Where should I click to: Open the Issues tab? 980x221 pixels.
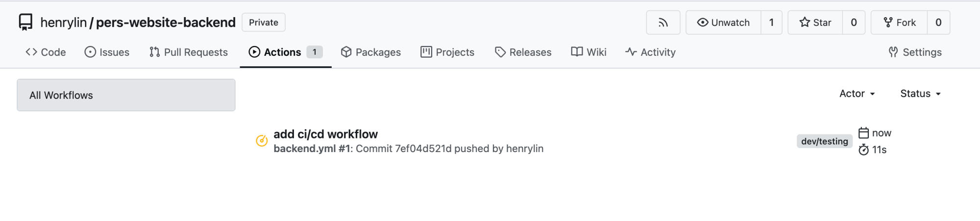[107, 52]
